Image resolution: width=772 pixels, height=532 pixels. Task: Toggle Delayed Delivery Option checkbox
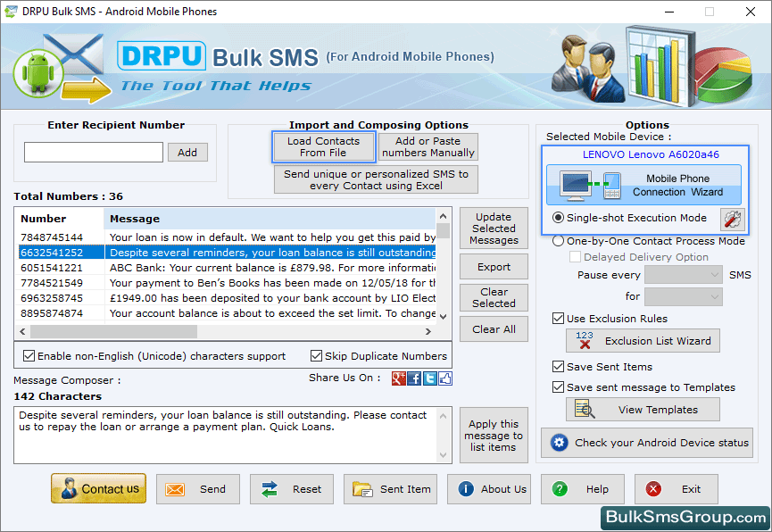coord(575,257)
